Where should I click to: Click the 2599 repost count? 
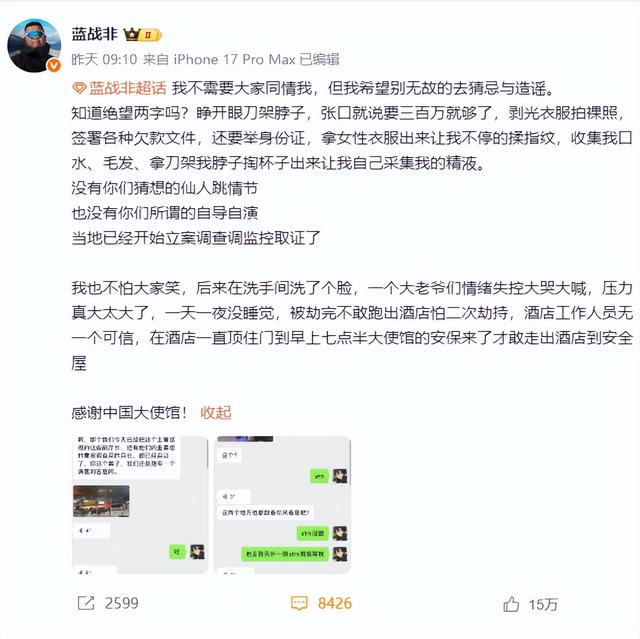point(122,603)
